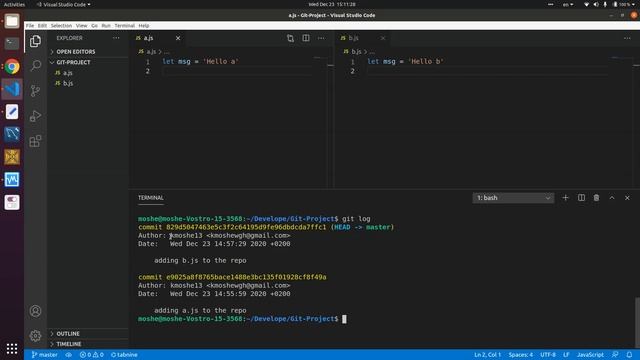Viewport: 640px width, 360px height.
Task: Open notifications bell in status bar
Action: pyautogui.click(x=629, y=355)
